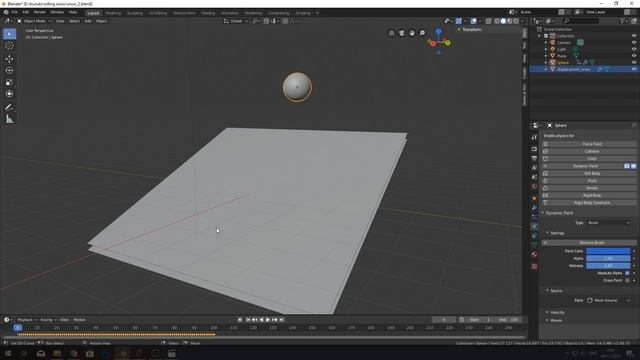
Task: Hide Sphere in outliner via eye
Action: [x=634, y=62]
